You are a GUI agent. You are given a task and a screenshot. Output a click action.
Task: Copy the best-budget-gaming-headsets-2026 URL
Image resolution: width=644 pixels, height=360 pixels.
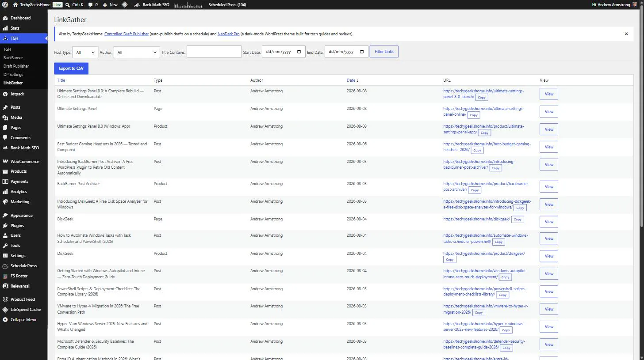[477, 150]
